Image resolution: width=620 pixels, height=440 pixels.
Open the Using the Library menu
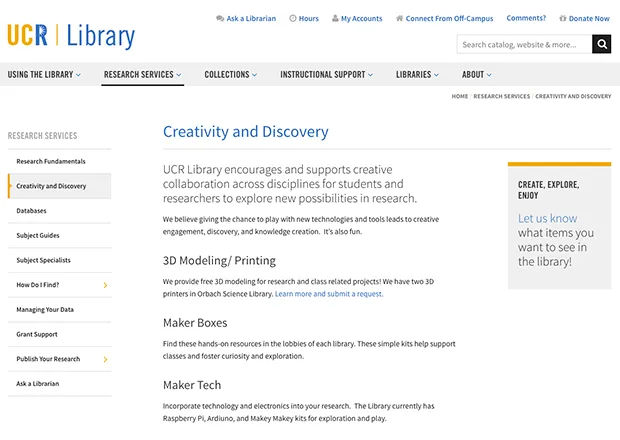coord(40,74)
